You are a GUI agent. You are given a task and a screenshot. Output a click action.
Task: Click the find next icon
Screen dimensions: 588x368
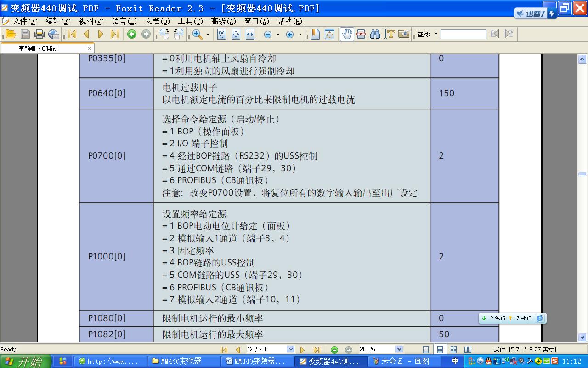point(509,34)
